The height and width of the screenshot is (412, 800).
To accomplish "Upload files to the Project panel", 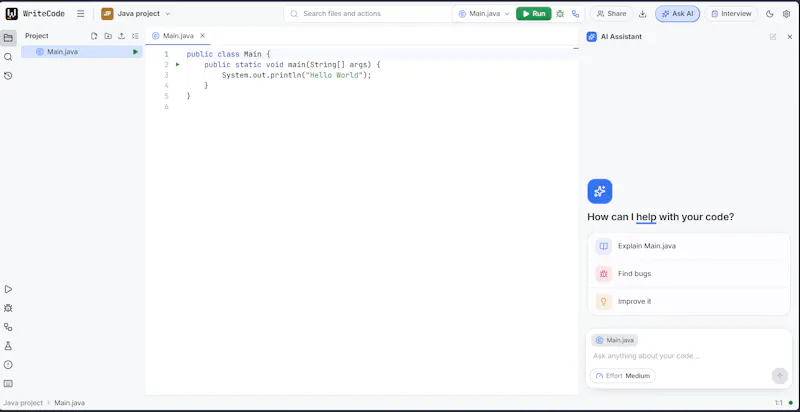I will tap(121, 36).
